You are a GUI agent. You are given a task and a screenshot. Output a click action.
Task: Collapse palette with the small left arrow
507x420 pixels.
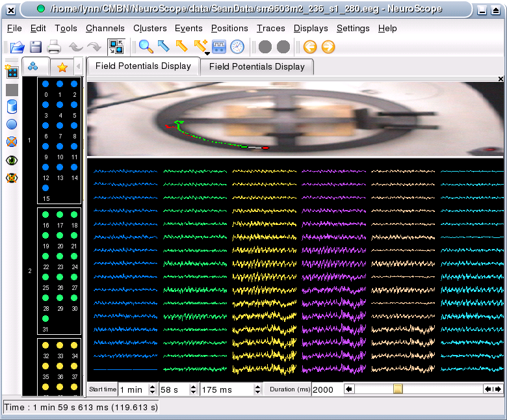pyautogui.click(x=78, y=66)
